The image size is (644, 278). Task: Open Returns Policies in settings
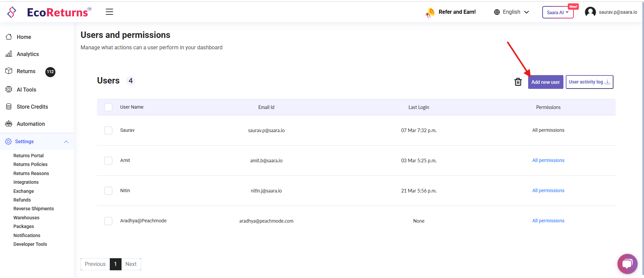[30, 164]
